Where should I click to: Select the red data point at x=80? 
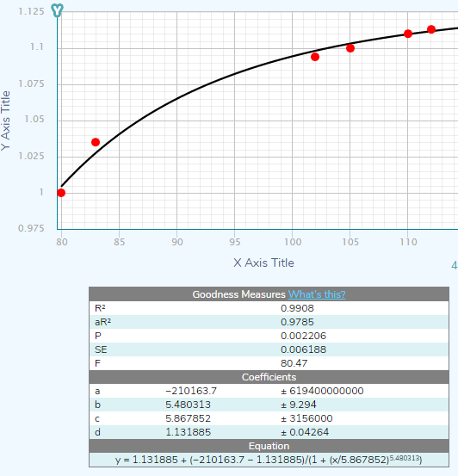click(61, 193)
